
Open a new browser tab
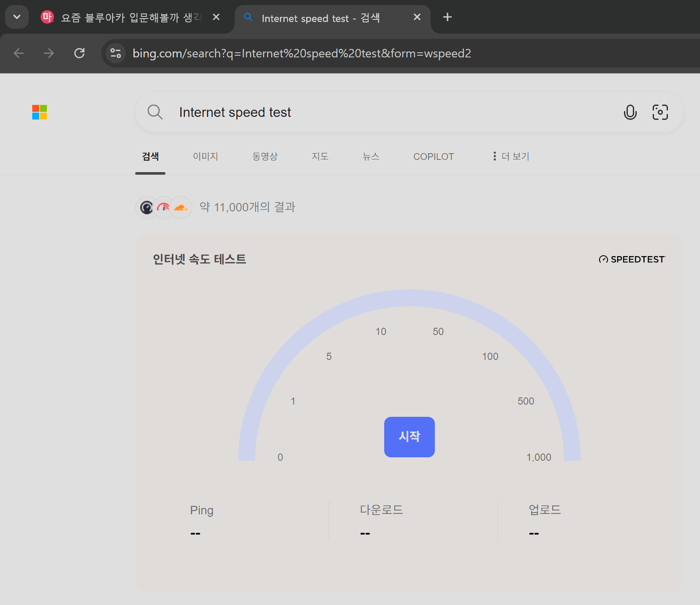pos(447,17)
